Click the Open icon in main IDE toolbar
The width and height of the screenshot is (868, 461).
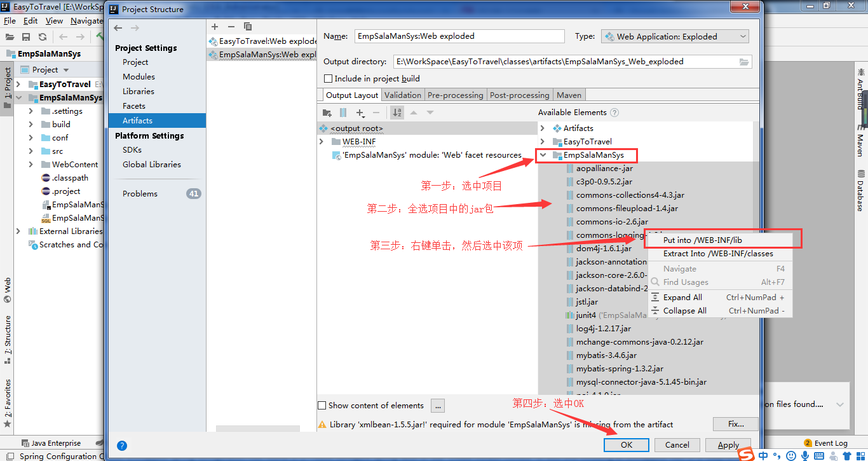pyautogui.click(x=10, y=37)
